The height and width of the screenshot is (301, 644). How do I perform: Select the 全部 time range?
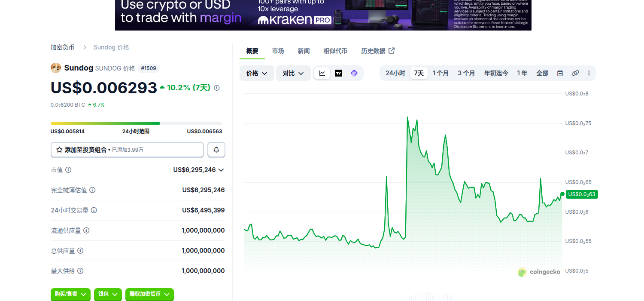[x=542, y=73]
